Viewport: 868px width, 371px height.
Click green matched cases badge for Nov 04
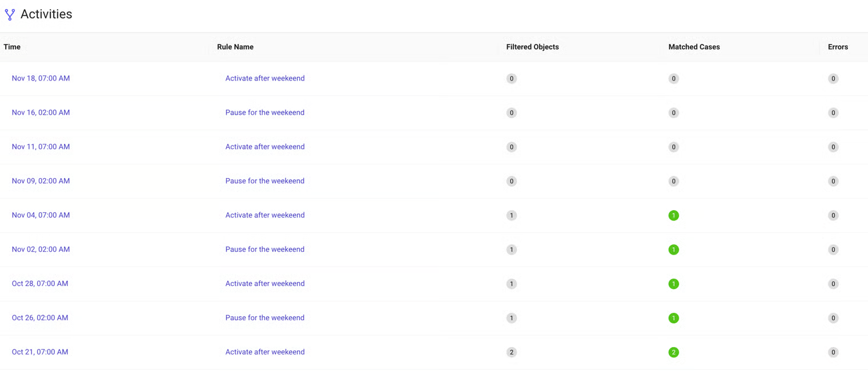click(x=673, y=215)
